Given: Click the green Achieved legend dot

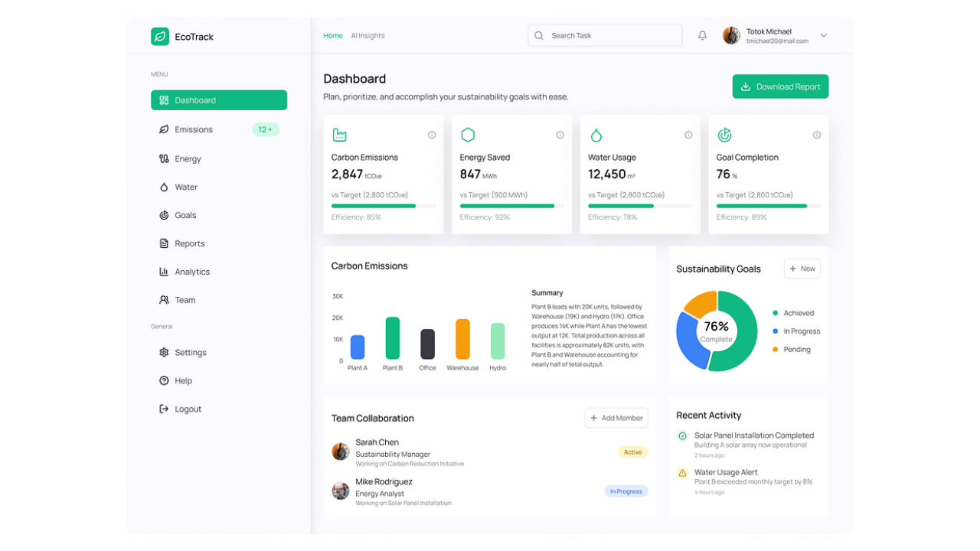Looking at the screenshot, I should (776, 313).
